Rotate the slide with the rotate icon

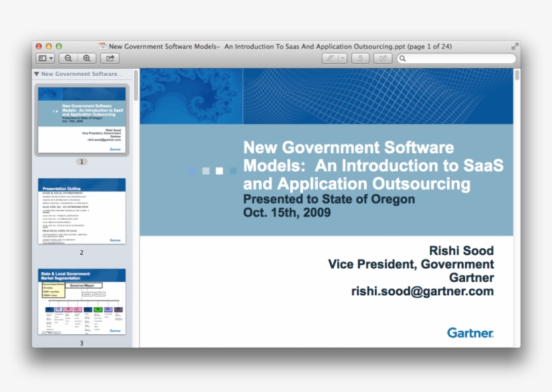(x=360, y=58)
